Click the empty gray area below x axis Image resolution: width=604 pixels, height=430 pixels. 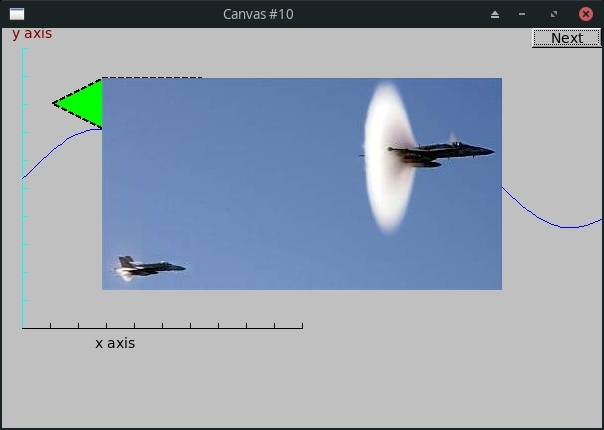(x=300, y=385)
